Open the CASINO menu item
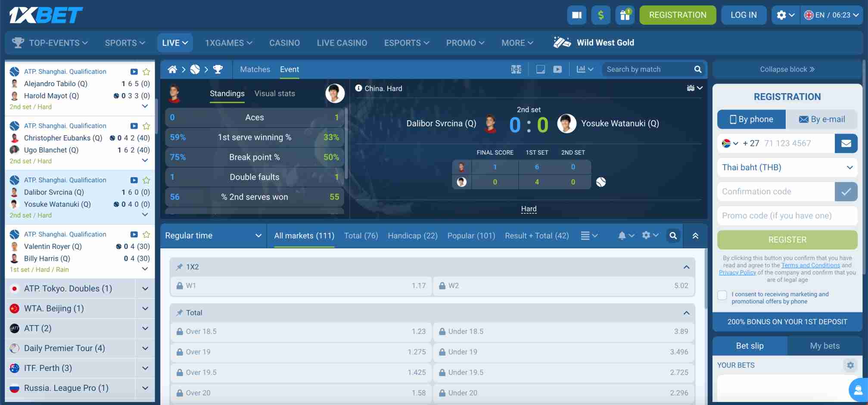The width and height of the screenshot is (868, 405). (x=285, y=43)
